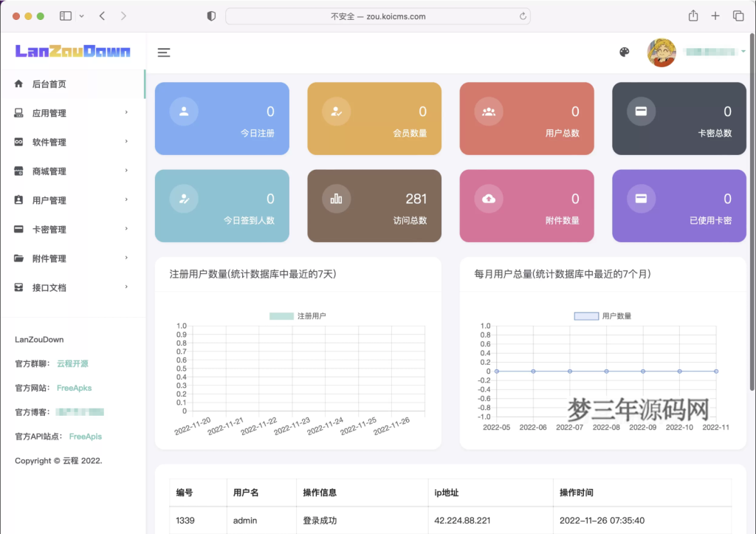Viewport: 756px width, 534px height.
Task: Open the FreeApks official website link
Action: tap(74, 388)
